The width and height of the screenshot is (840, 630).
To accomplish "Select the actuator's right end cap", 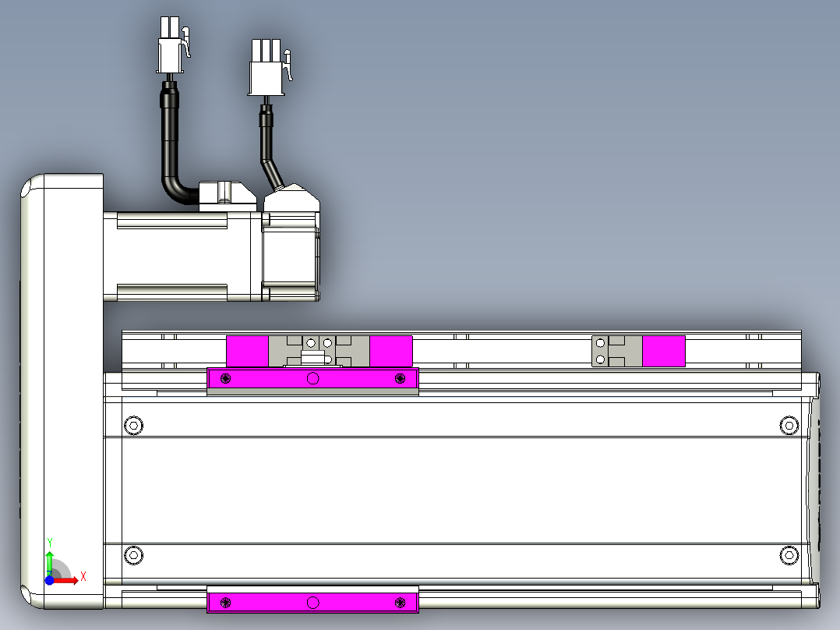I will pos(814,490).
